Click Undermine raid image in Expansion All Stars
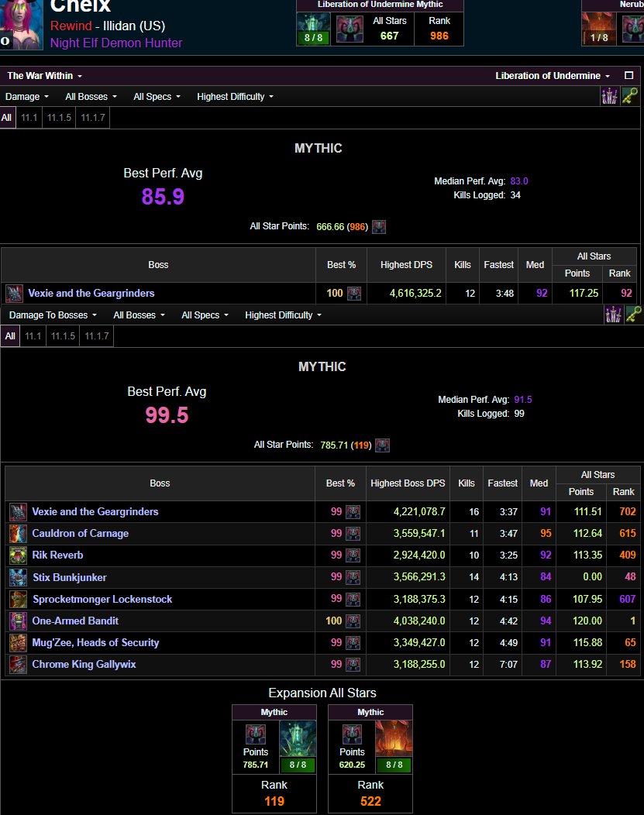 (298, 738)
